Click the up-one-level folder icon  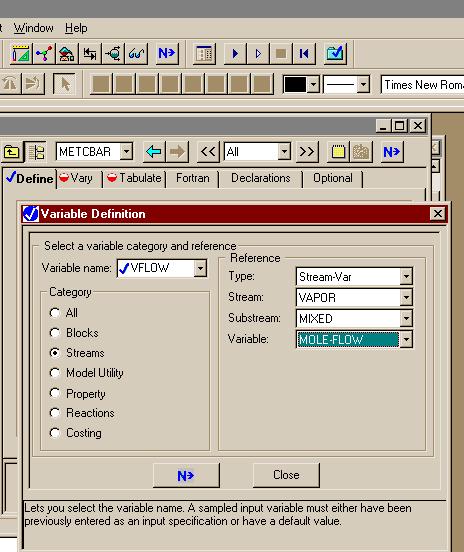click(12, 152)
